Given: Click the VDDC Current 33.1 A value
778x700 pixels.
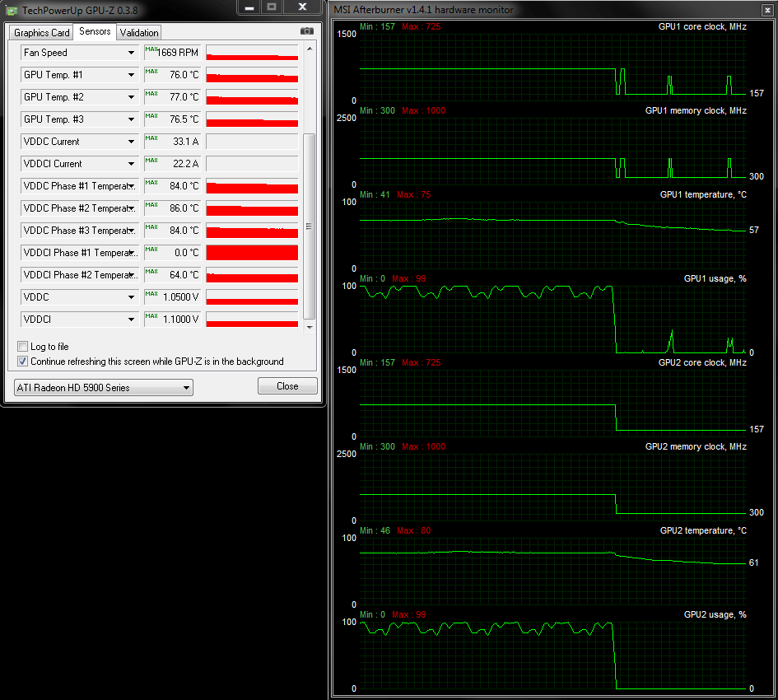Looking at the screenshot, I should (173, 142).
